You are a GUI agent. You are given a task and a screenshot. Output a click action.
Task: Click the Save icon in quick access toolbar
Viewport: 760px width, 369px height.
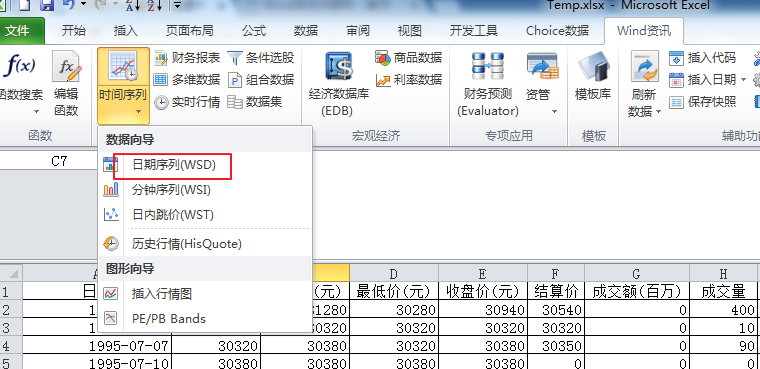(x=47, y=5)
